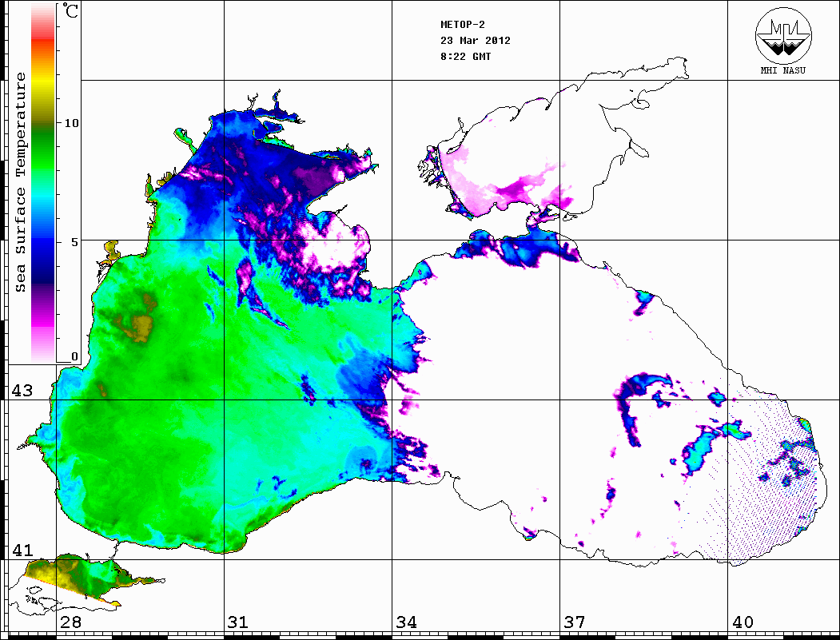Click the date text 23 Mar 2012
Viewport: 840px width, 640px height.
tap(476, 41)
